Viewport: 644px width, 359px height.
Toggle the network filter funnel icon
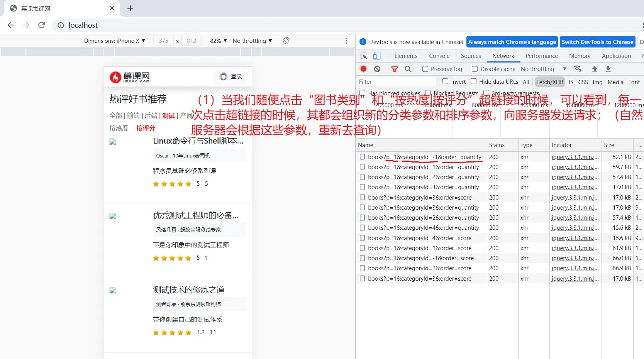395,69
